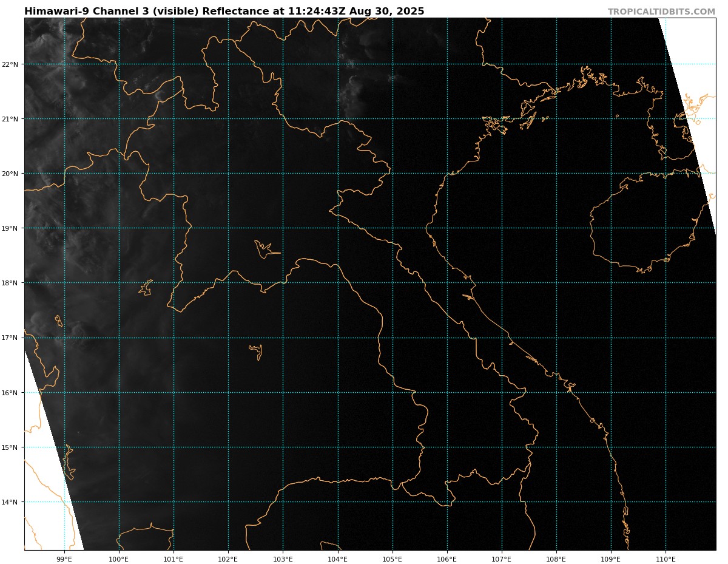This screenshot has width=728, height=564.
Task: Click the 107°E longitude label
Action: click(502, 559)
